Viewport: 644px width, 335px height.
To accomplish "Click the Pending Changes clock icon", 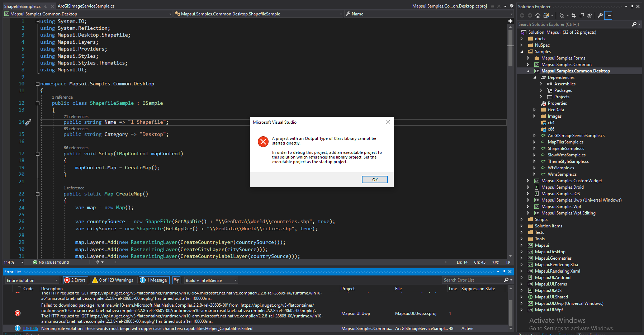I will click(562, 15).
